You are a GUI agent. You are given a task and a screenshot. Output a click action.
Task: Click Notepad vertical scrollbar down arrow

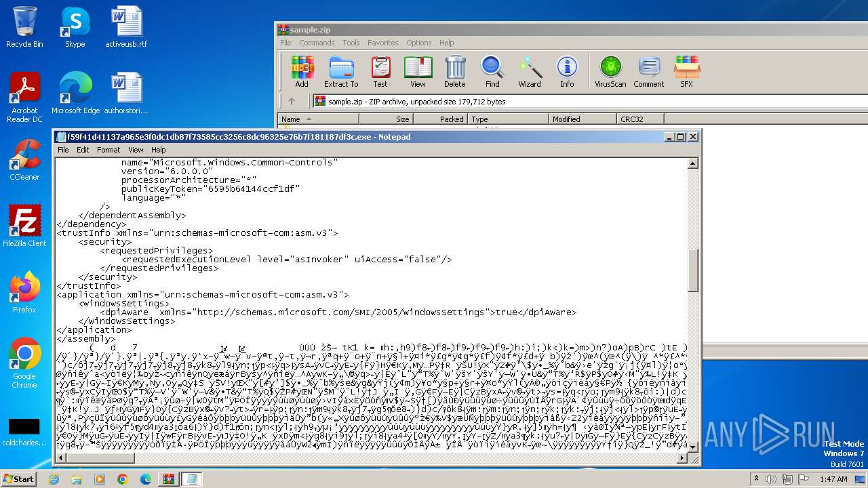(693, 447)
